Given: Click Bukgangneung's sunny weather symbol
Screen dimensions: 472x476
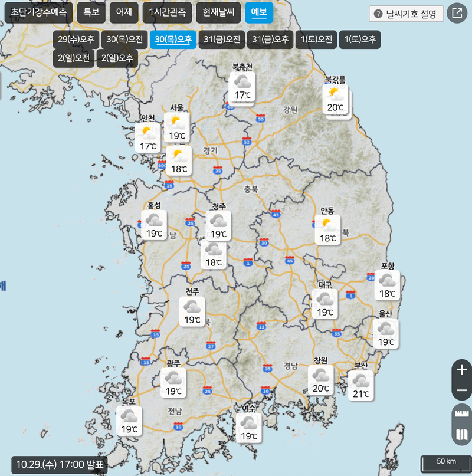Looking at the screenshot, I should (335, 94).
